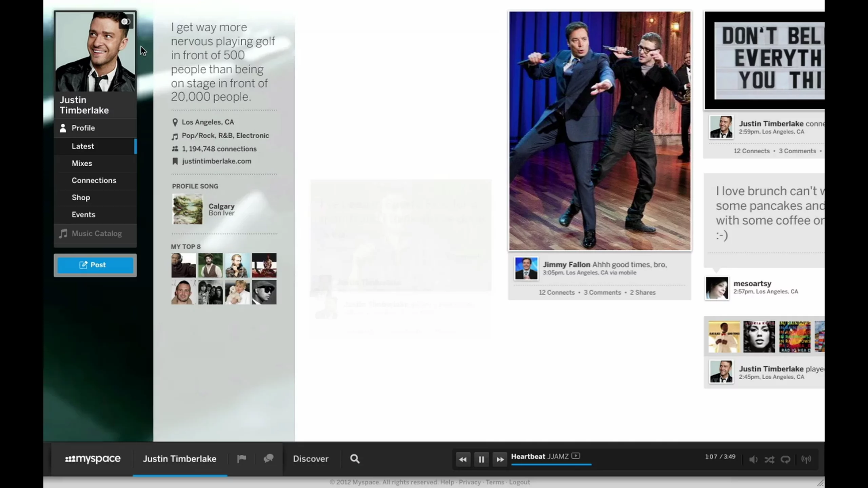Click the flag icon in the bottom bar
The width and height of the screenshot is (868, 488).
point(241,459)
